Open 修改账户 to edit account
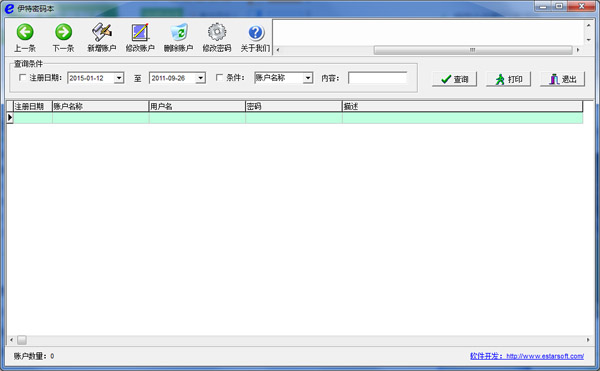Screen dimensions: 600x371 click(x=140, y=37)
